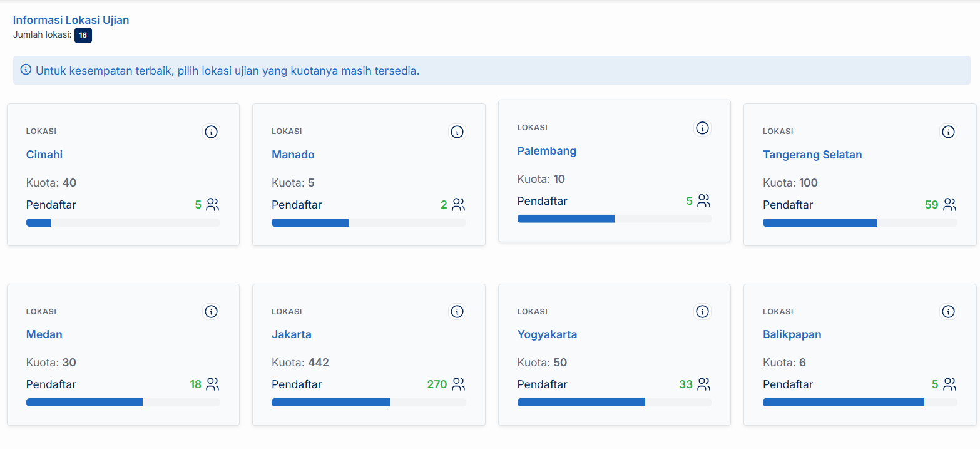Click the info icon on Medan card
Image resolution: width=980 pixels, height=449 pixels.
coord(212,311)
